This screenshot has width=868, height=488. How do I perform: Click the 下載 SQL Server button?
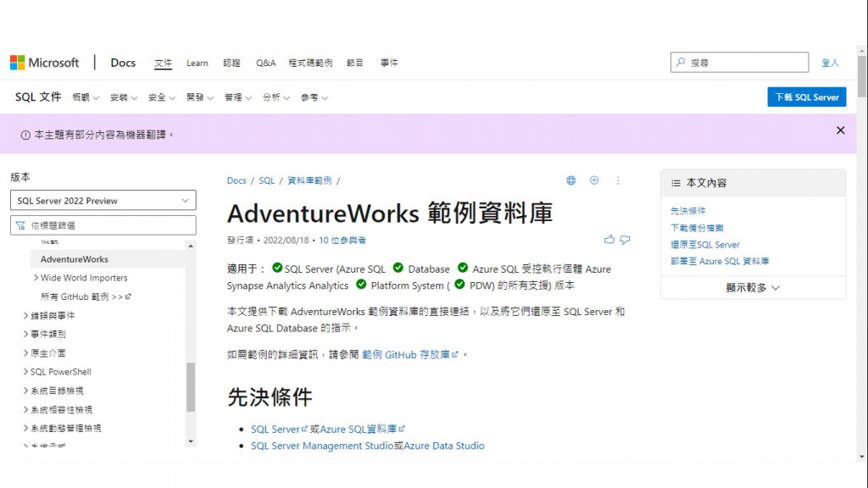point(807,97)
